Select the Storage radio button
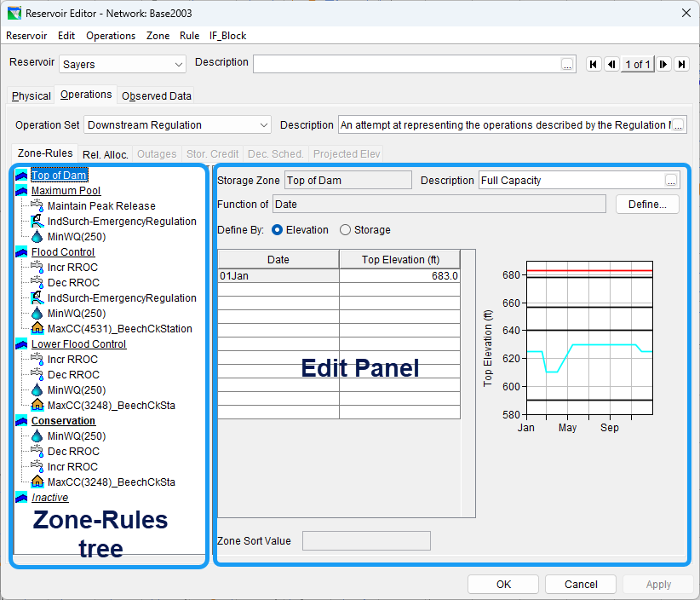This screenshot has height=600, width=700. click(x=345, y=230)
